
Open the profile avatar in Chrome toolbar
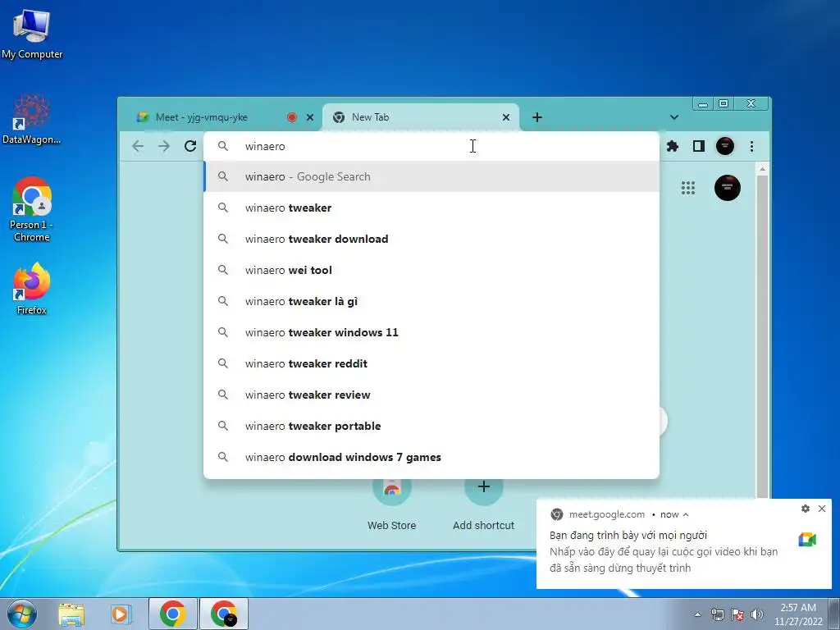coord(725,146)
